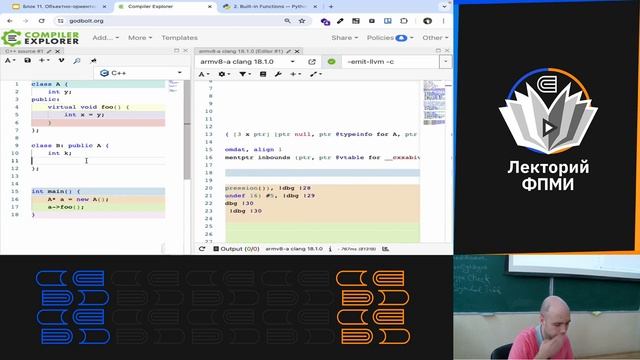Open the Policies menu
Screen dimensions: 640x360
[x=390, y=38]
